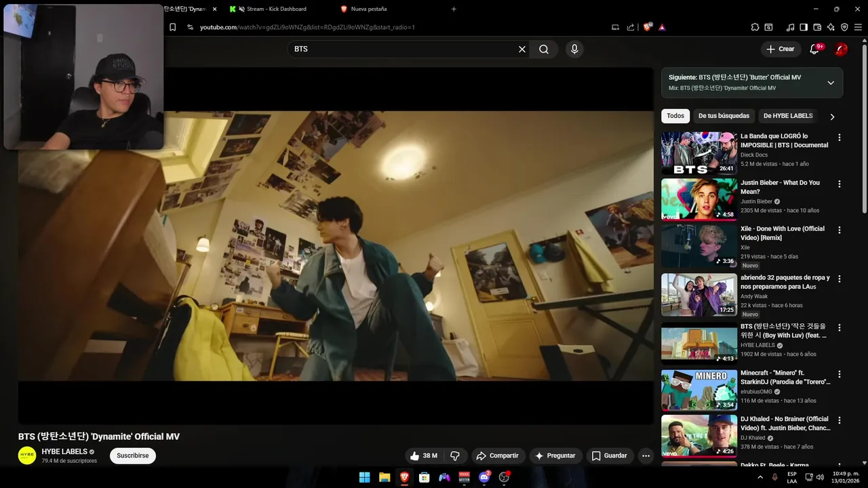868x488 pixels.
Task: Open browser extensions puzzle icon
Action: point(755,27)
